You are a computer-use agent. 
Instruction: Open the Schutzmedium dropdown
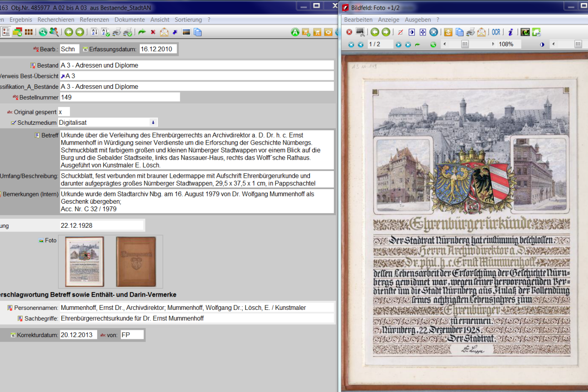153,122
